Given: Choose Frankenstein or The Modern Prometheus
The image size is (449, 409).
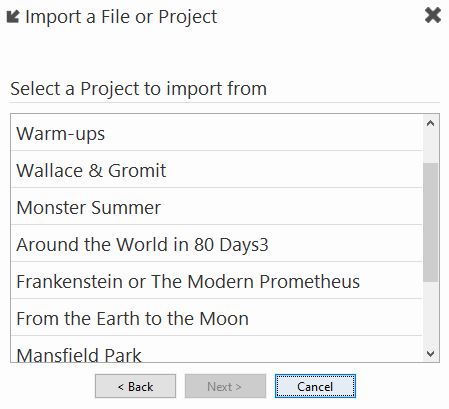Looking at the screenshot, I should [x=217, y=281].
